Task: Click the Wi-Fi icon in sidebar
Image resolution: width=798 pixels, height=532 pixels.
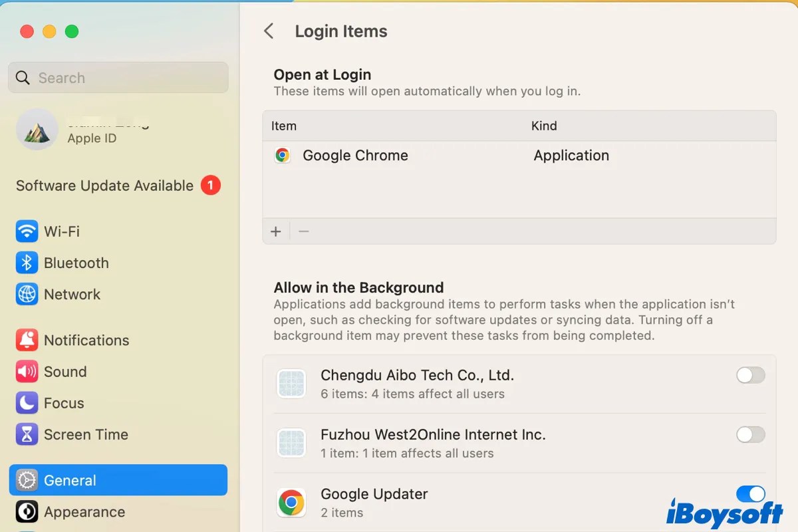Action: pos(27,231)
